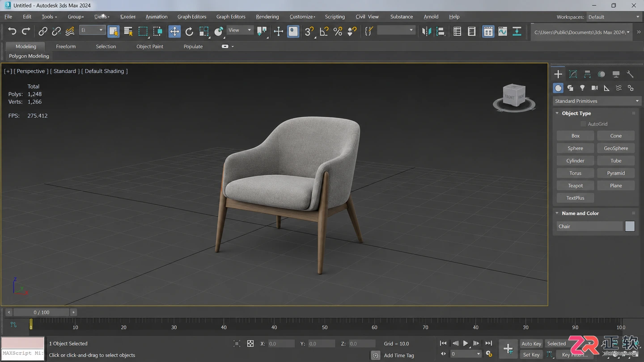Open the Utilities wrench panel icon

click(x=630, y=74)
